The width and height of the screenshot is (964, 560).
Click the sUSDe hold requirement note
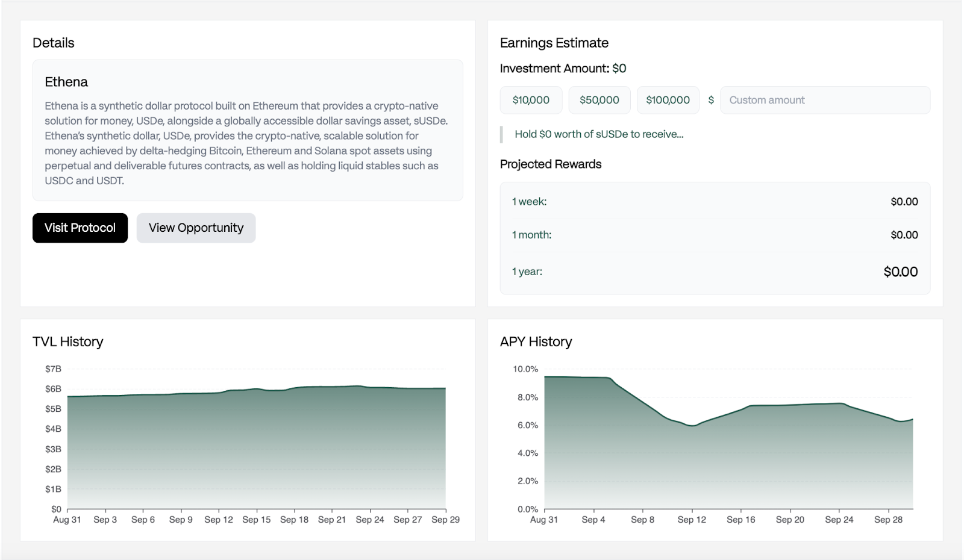(x=599, y=134)
